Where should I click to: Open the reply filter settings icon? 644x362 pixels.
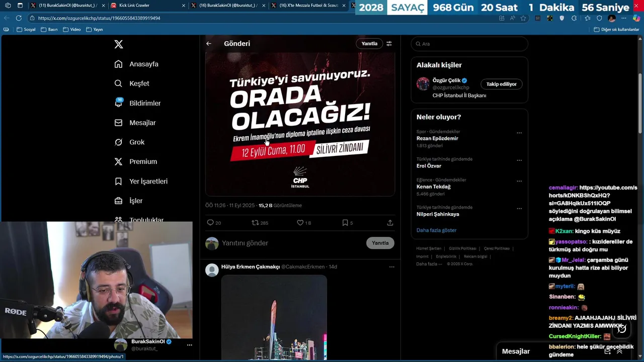(x=389, y=44)
